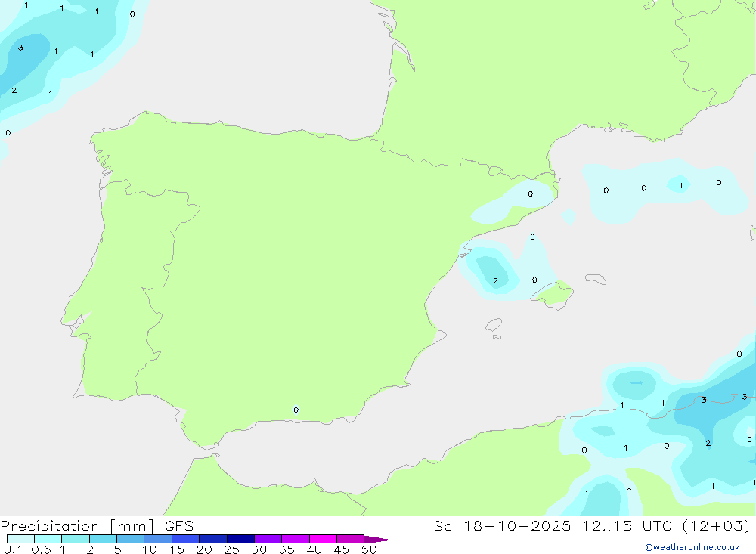Click the '35' legend scale label
The image size is (756, 554).
287,549
